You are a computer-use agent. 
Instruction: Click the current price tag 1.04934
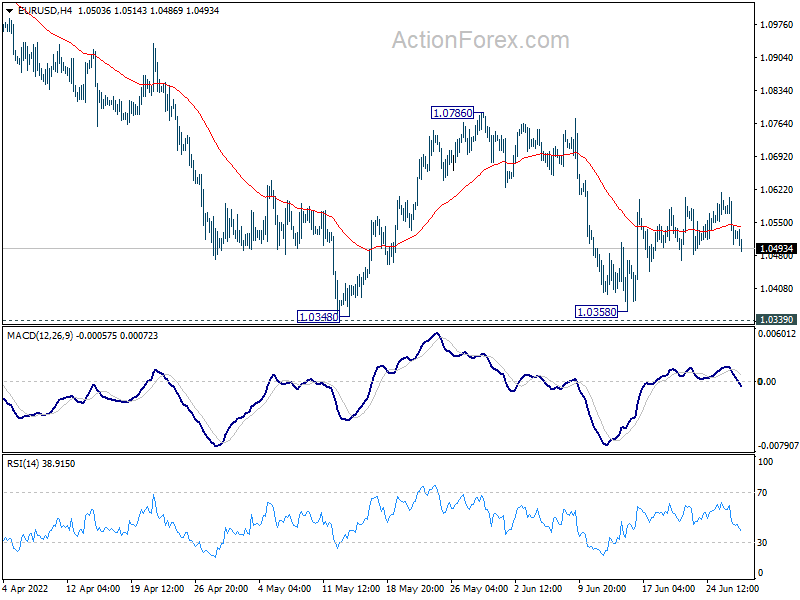[x=776, y=249]
